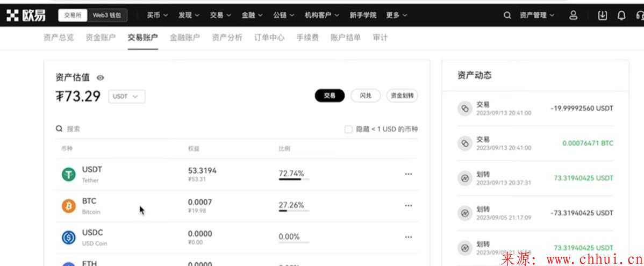The width and height of the screenshot is (644, 266).
Task: Open the 资产分析 tab
Action: click(227, 38)
